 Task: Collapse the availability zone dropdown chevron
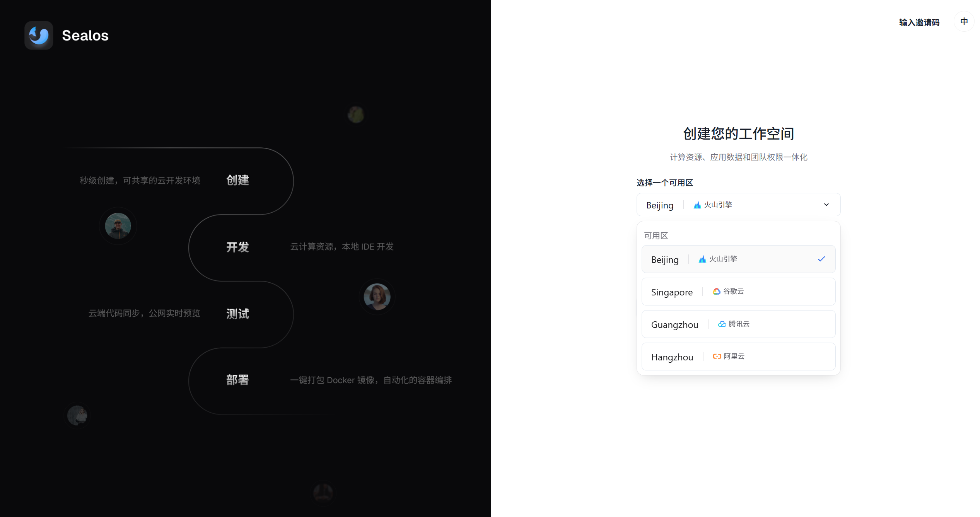pos(826,205)
